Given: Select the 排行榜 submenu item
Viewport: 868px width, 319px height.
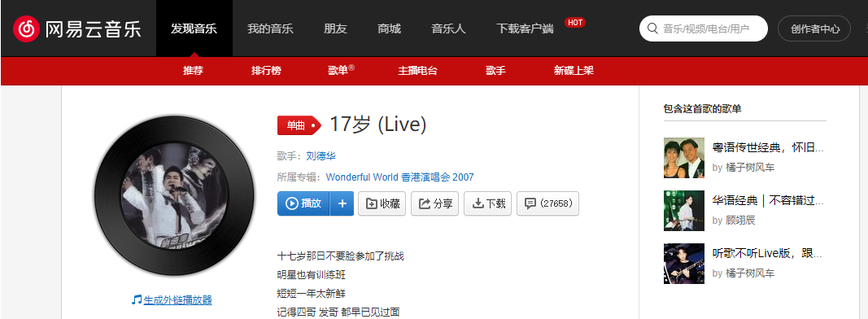Looking at the screenshot, I should click(266, 70).
